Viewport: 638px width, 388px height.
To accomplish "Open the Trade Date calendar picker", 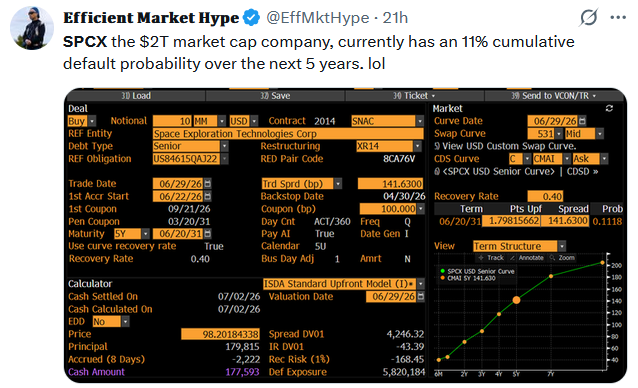I will (x=208, y=184).
